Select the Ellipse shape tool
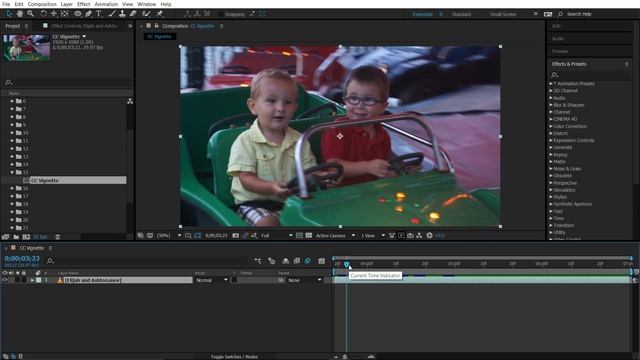640x360 pixels. [x=78, y=14]
